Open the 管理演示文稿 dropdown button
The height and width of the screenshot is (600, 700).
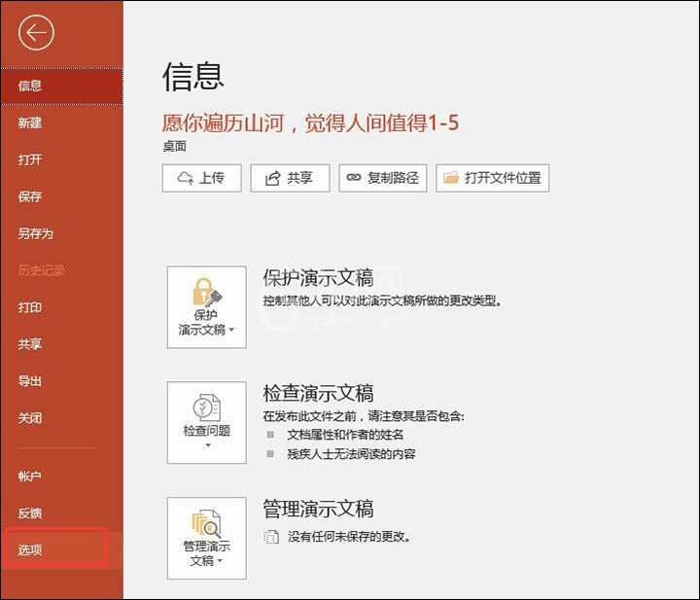(207, 538)
